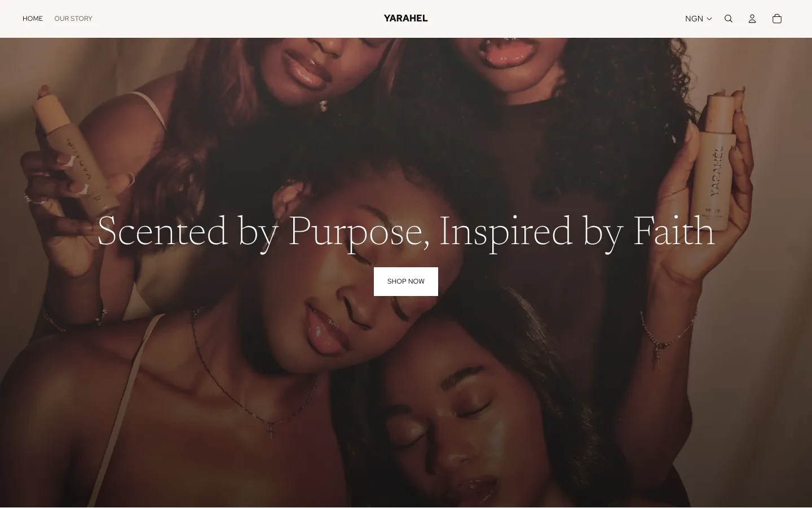Click the word "Inspired" in the headline

pyautogui.click(x=506, y=232)
